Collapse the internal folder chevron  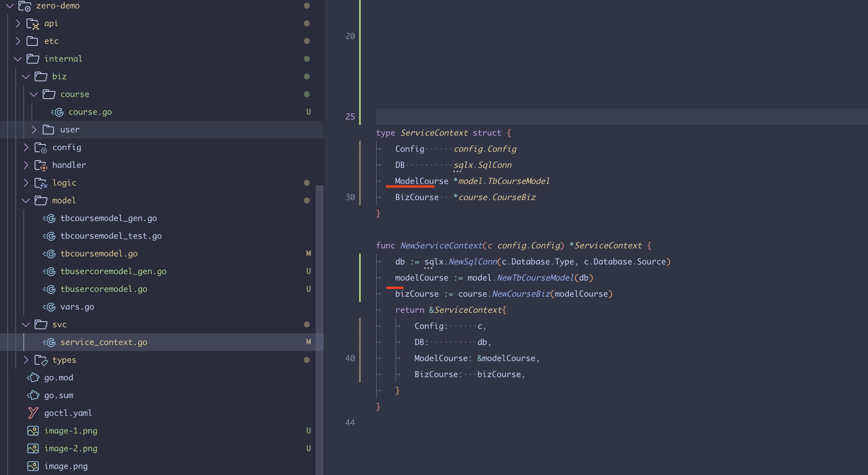click(18, 59)
